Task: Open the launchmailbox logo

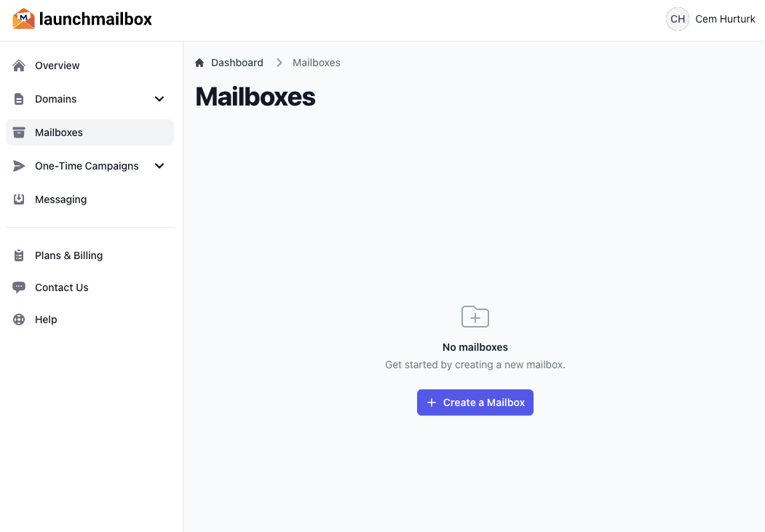Action: coord(82,19)
